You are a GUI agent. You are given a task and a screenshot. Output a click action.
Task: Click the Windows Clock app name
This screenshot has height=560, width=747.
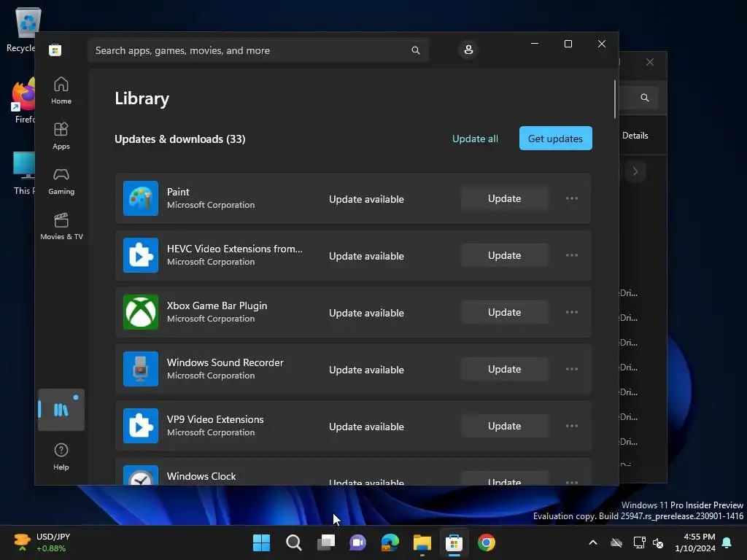point(201,476)
